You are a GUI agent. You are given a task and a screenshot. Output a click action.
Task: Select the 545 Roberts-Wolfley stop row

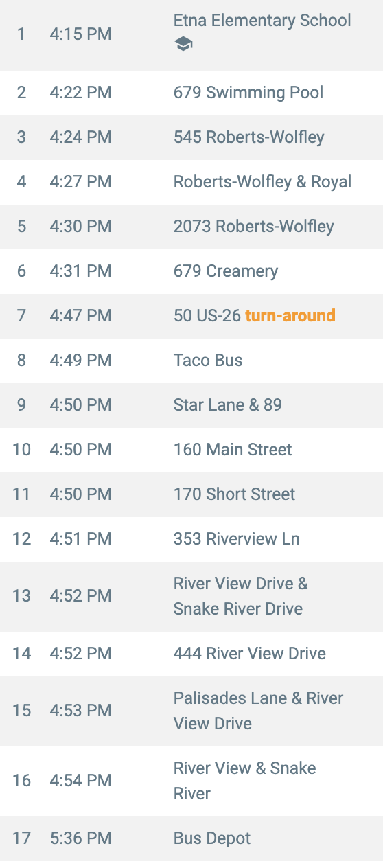[191, 137]
